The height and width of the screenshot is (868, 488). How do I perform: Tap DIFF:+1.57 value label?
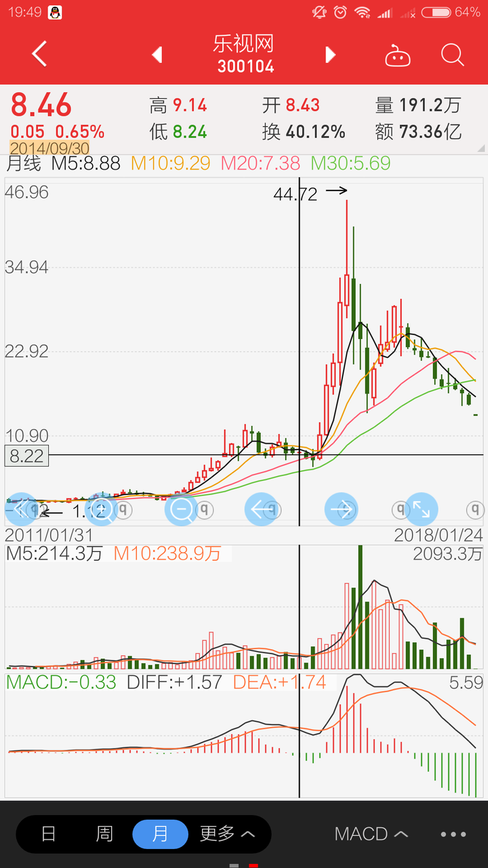point(174,682)
